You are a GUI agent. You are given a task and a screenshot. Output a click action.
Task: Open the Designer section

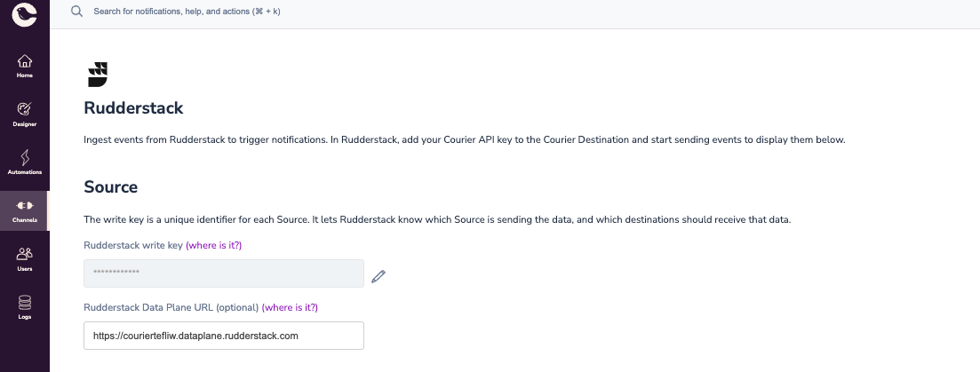tap(24, 115)
